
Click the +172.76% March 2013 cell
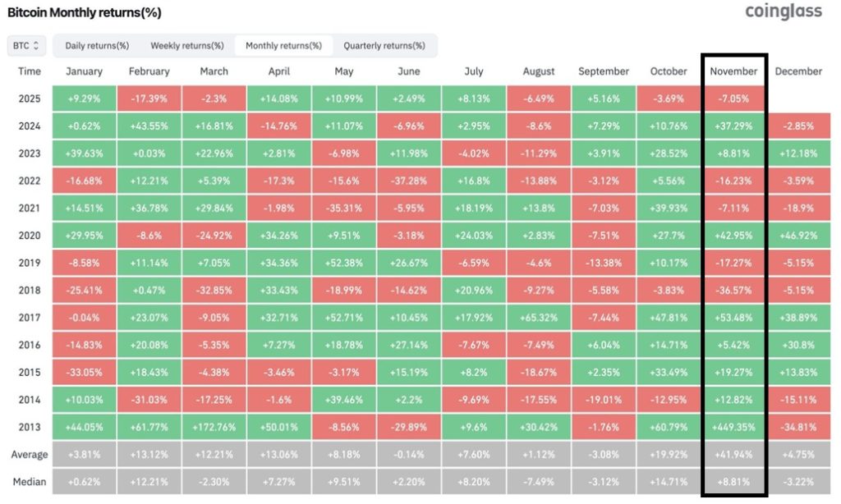214,427
